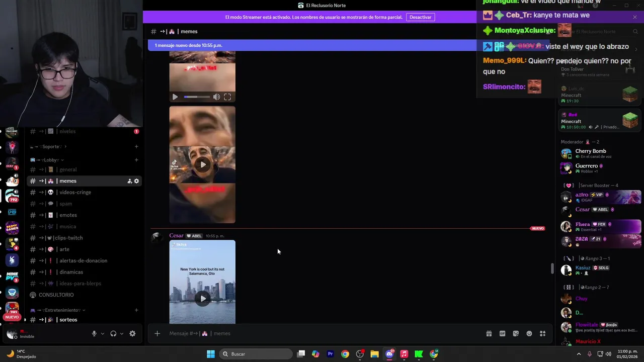Open Task View from taskbar
Image resolution: width=644 pixels, height=362 pixels.
tap(301, 354)
